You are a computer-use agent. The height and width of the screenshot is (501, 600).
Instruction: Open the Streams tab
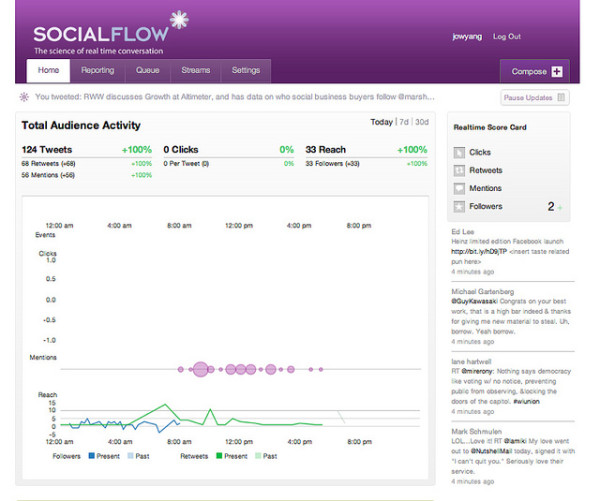click(196, 71)
